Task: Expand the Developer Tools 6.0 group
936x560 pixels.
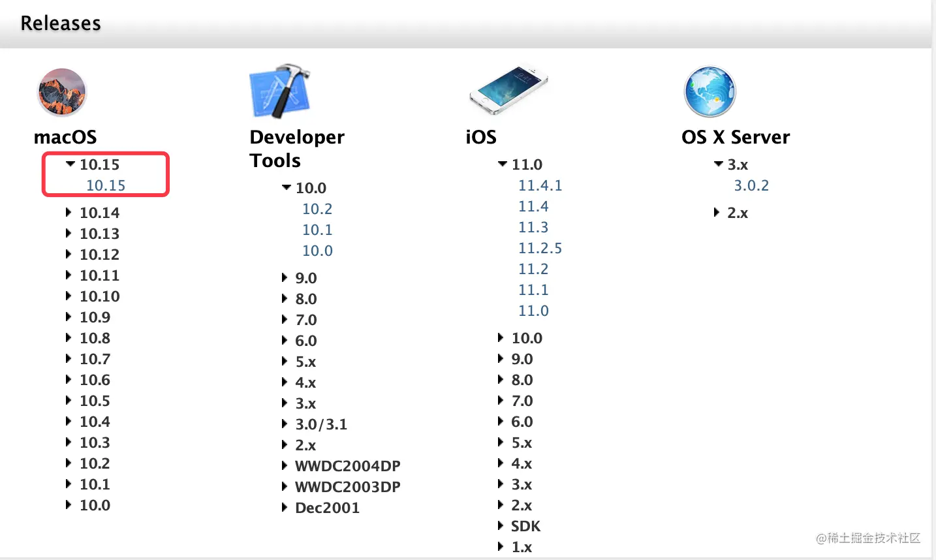Action: pyautogui.click(x=285, y=340)
